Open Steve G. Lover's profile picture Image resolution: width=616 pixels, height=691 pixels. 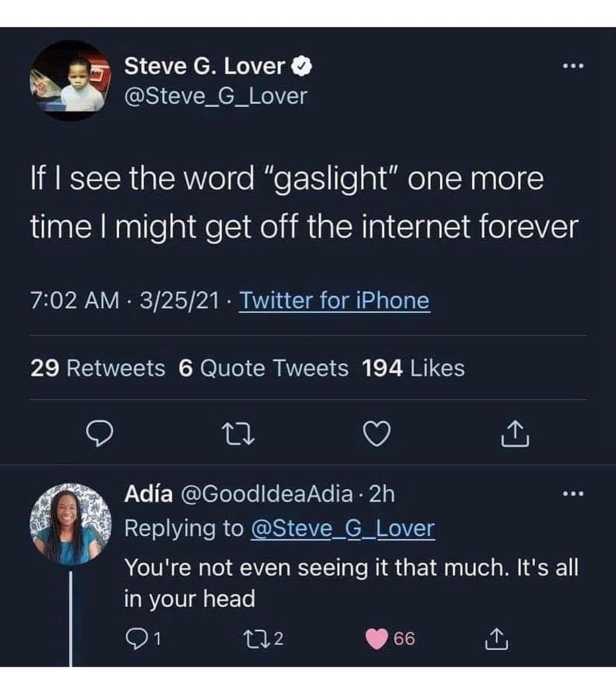(x=70, y=80)
